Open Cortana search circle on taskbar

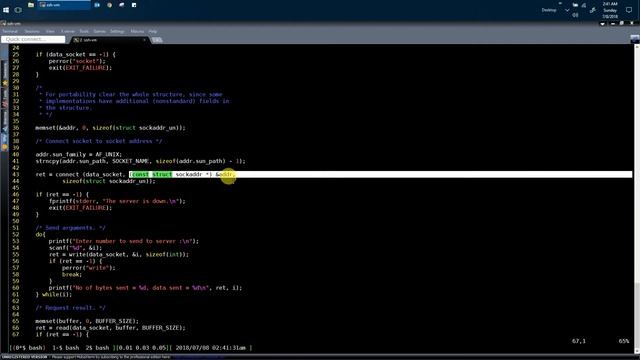point(18,10)
